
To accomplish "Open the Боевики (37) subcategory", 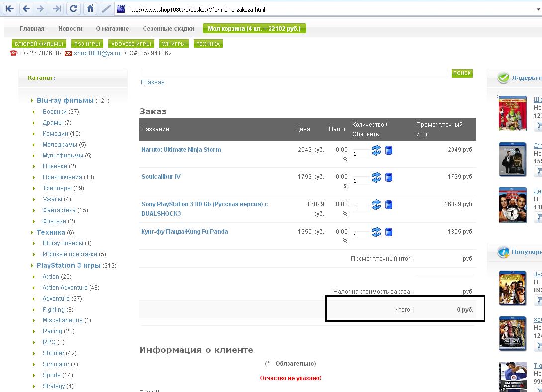I will (61, 112).
